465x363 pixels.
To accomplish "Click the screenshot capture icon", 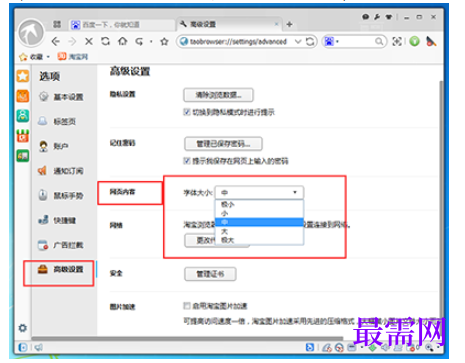I will [x=397, y=41].
